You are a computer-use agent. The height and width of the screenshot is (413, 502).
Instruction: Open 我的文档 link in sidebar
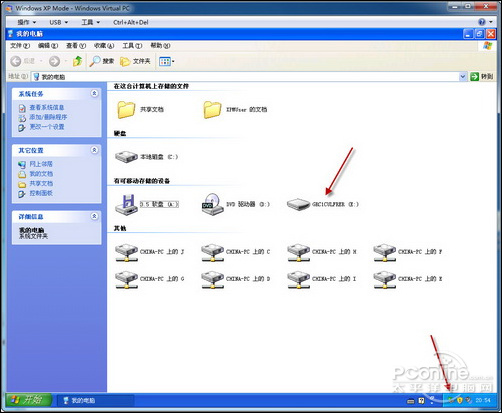[x=41, y=174]
